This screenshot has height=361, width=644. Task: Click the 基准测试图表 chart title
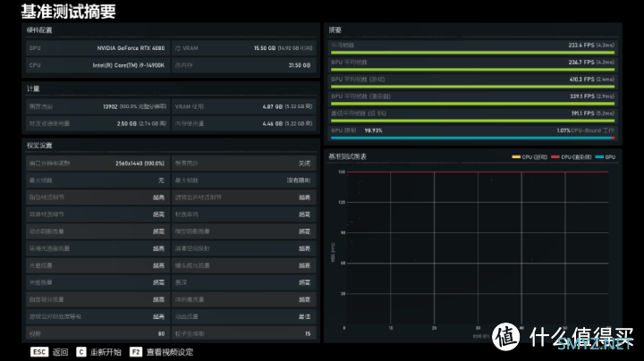click(347, 156)
